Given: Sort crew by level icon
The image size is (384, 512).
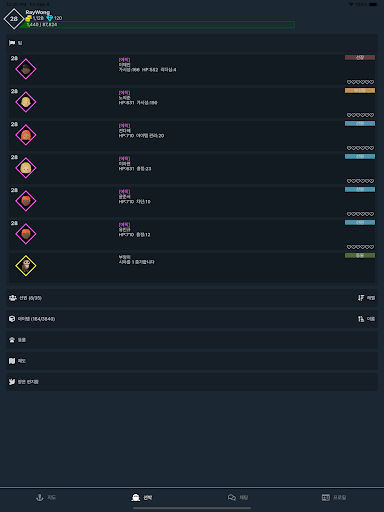Looking at the screenshot, I should pyautogui.click(x=361, y=298).
